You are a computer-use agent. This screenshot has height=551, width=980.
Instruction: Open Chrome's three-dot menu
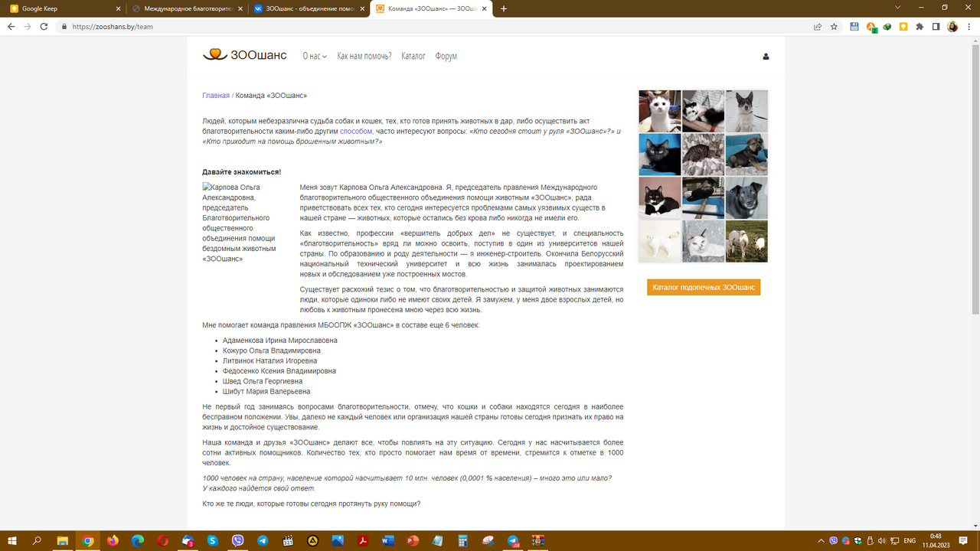click(x=969, y=26)
